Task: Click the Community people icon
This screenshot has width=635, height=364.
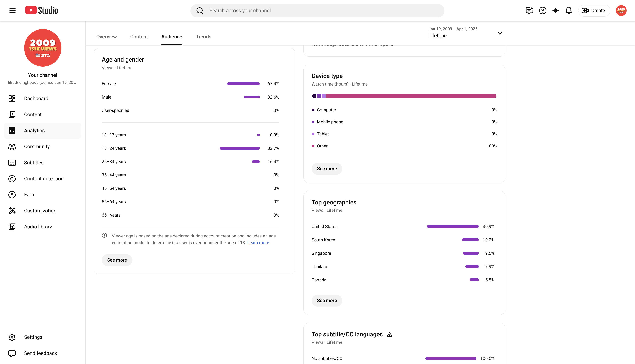Action: [x=12, y=147]
